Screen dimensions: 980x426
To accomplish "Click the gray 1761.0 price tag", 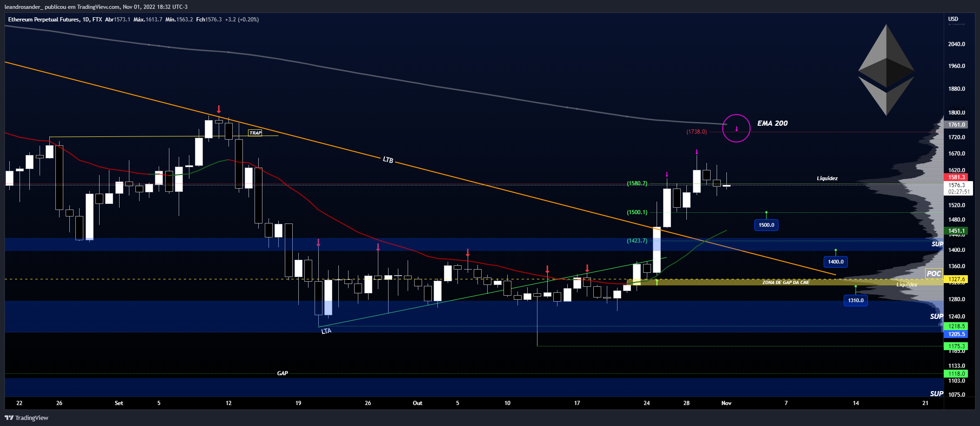I will [x=957, y=125].
